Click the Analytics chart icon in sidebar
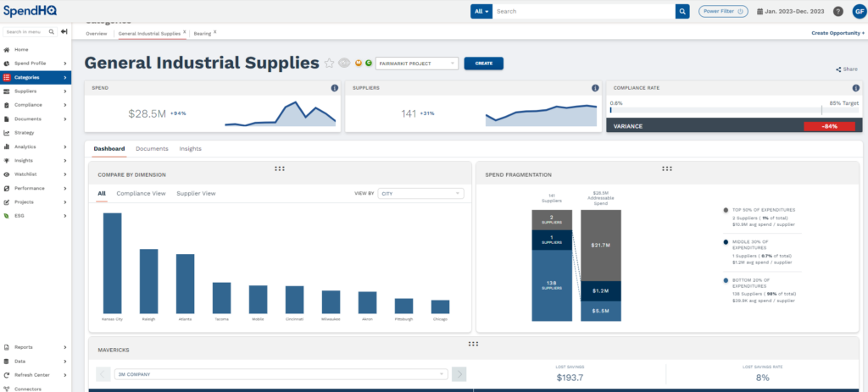Screen dimensions: 868x392 coord(7,146)
